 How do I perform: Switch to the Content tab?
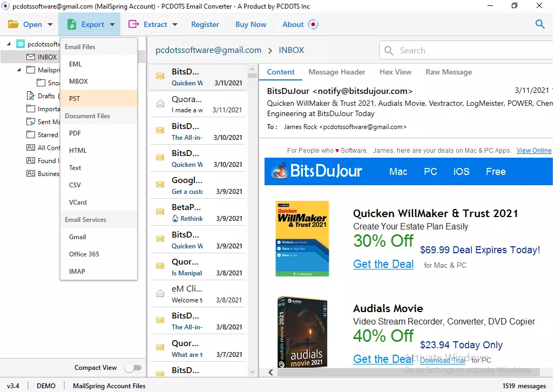pyautogui.click(x=280, y=72)
